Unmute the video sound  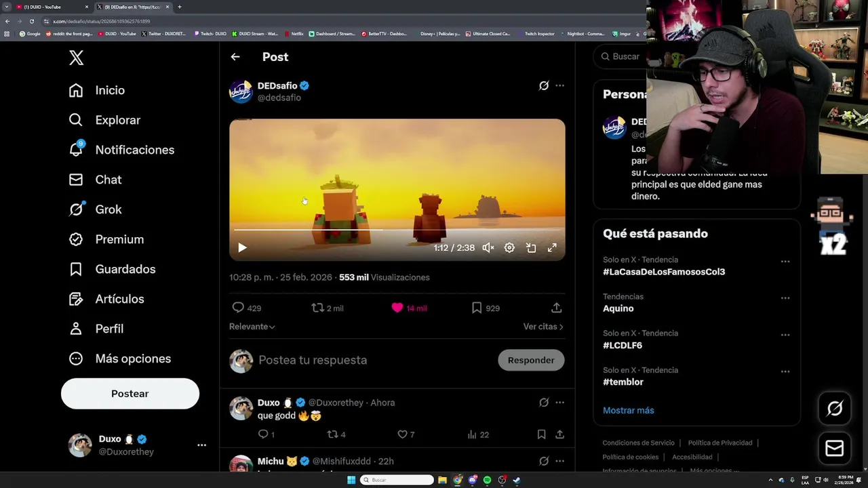[x=488, y=248]
